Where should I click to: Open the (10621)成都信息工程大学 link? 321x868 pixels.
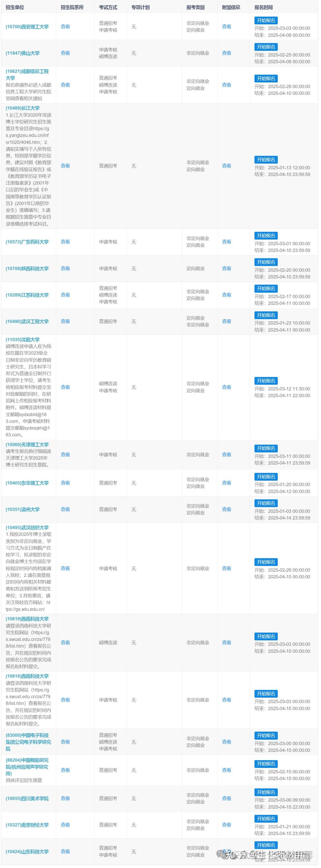coord(27,75)
